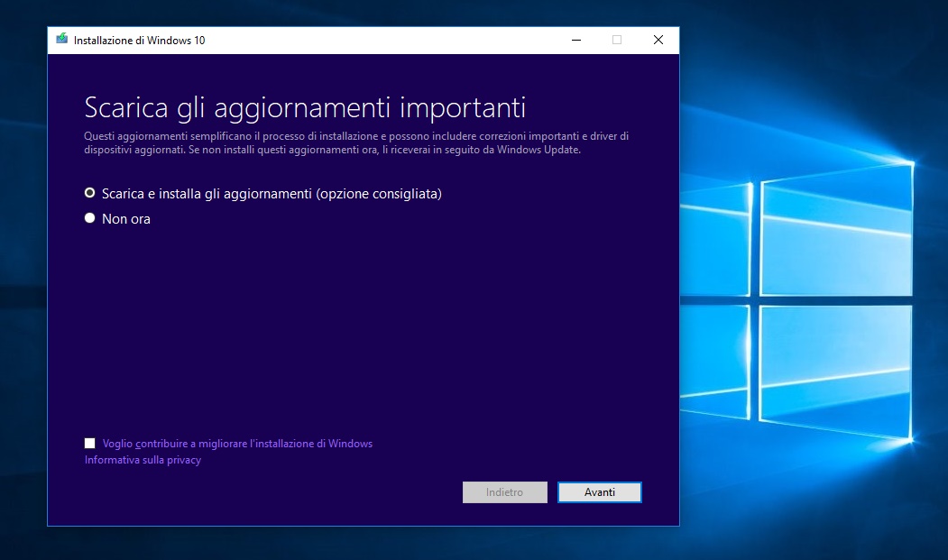Select 'Scarica e installa gli aggiornamenti' radio option
The height and width of the screenshot is (560, 948).
(x=89, y=193)
